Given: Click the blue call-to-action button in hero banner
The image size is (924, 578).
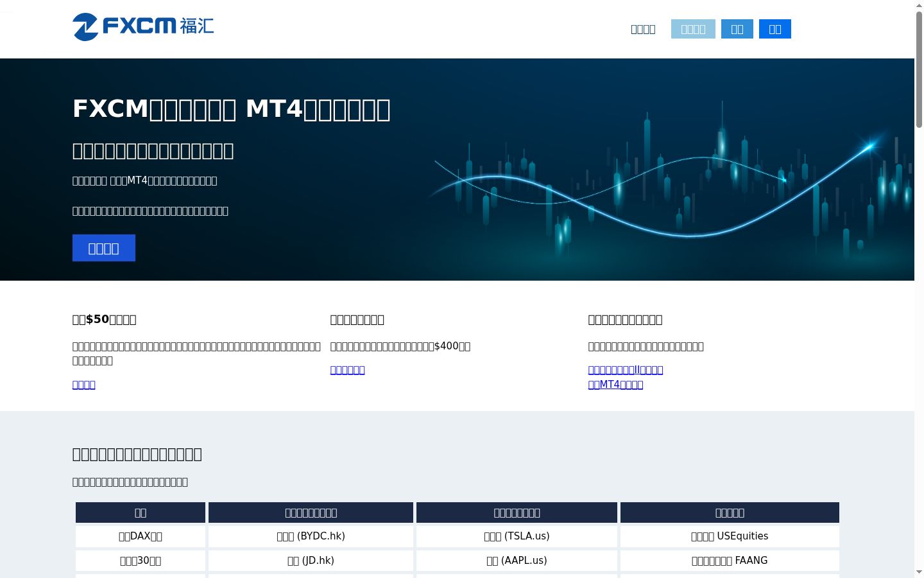Looking at the screenshot, I should coord(104,248).
